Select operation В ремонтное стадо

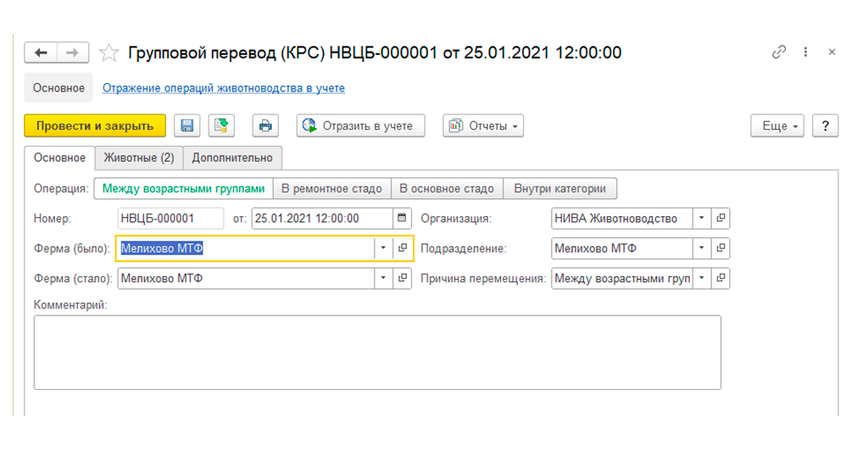[x=331, y=189]
